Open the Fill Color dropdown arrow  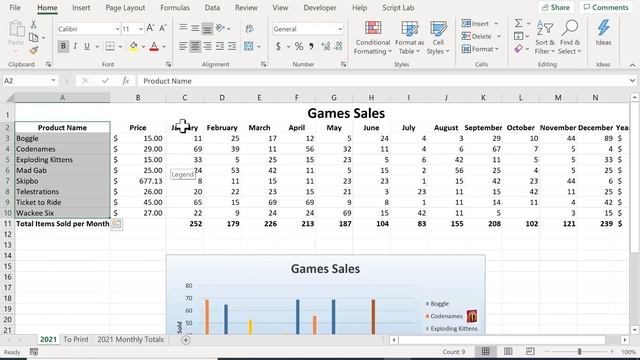(143, 47)
